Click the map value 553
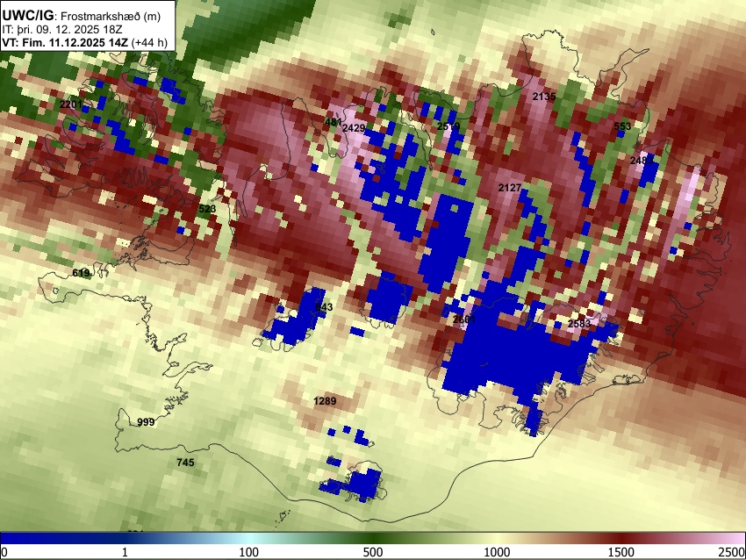Viewport: 746px width, 560px height. [x=622, y=126]
